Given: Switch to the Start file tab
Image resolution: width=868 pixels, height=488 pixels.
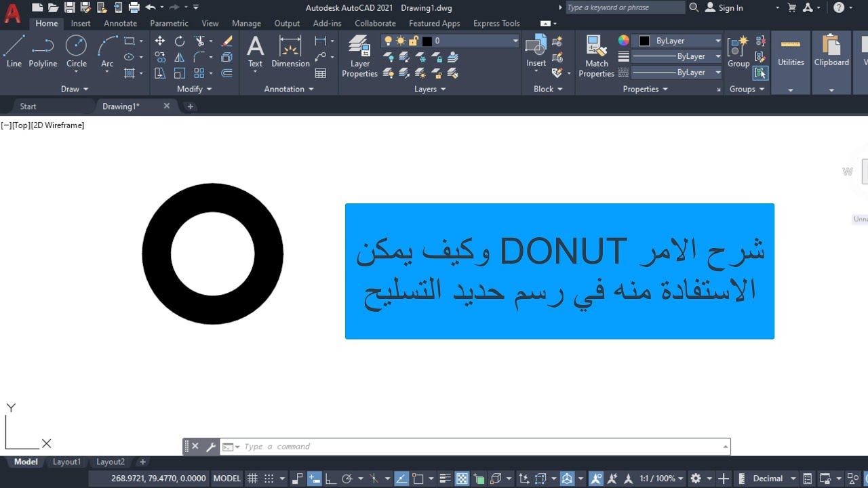Looking at the screenshot, I should pos(28,106).
